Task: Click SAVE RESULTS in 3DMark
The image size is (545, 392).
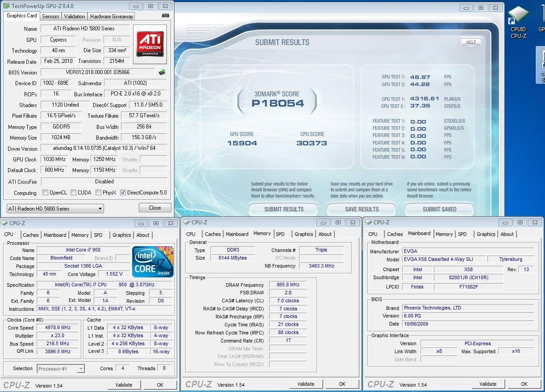Action: click(x=362, y=209)
